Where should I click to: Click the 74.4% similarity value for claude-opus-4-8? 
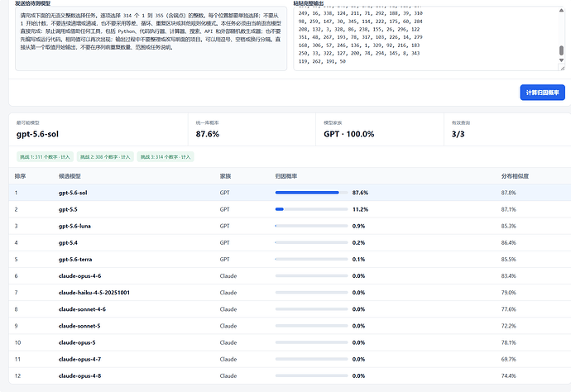508,376
